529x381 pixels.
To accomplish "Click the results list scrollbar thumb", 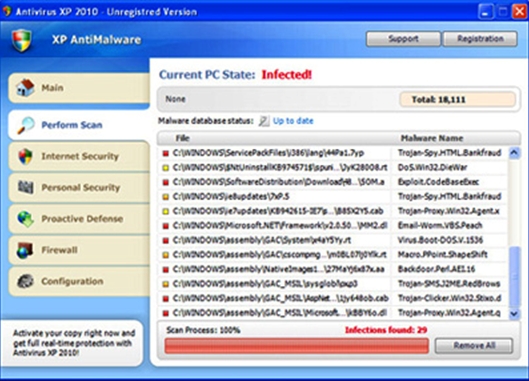I will tap(514, 277).
